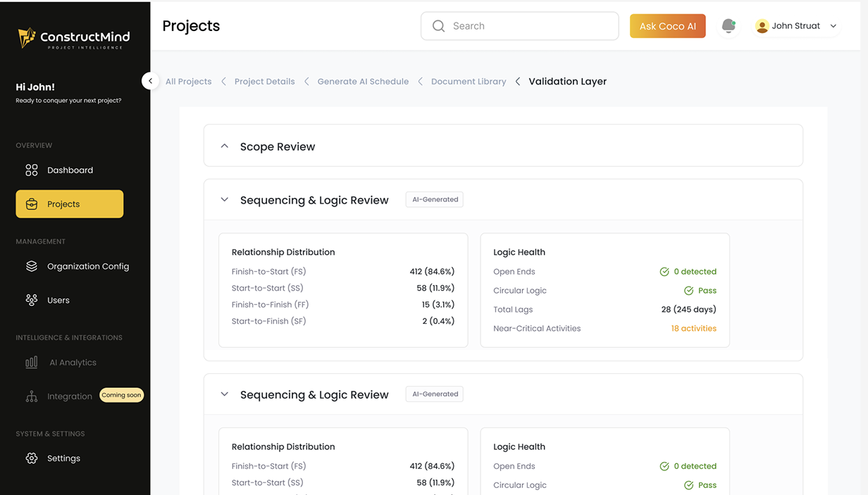Click the Projects briefcase icon
The image size is (868, 495).
[32, 204]
